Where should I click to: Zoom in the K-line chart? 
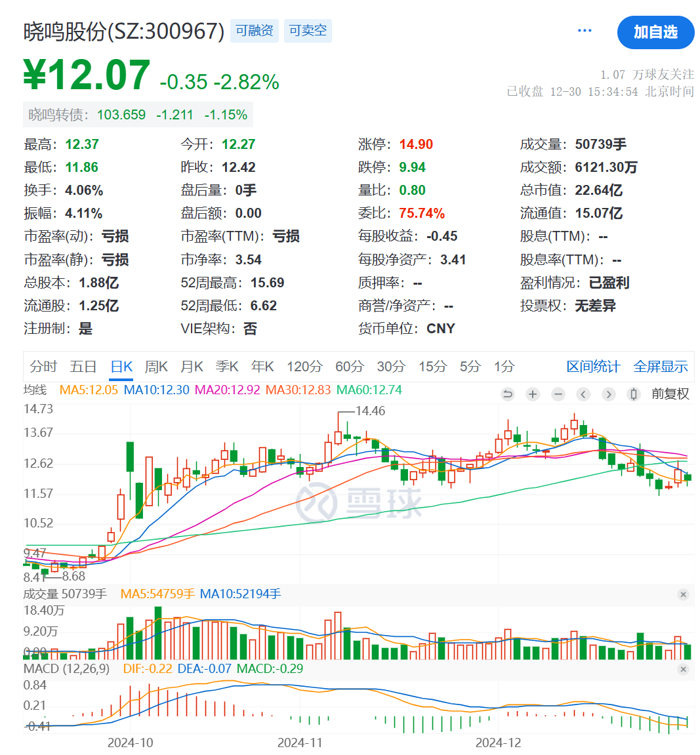pyautogui.click(x=533, y=394)
